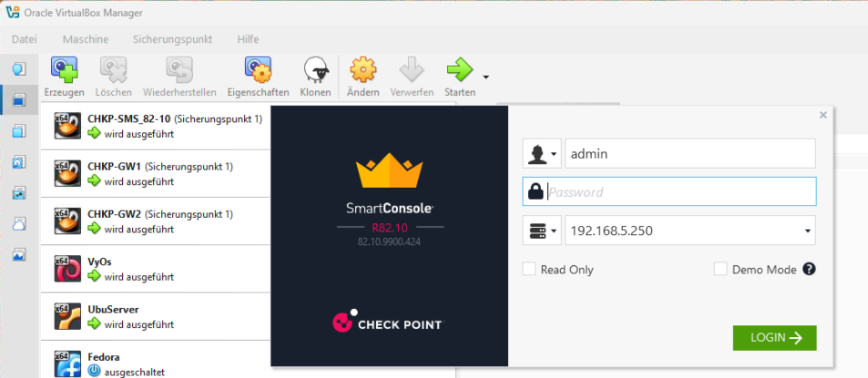This screenshot has height=378, width=868.
Task: Open the Datei menu
Action: coord(25,39)
